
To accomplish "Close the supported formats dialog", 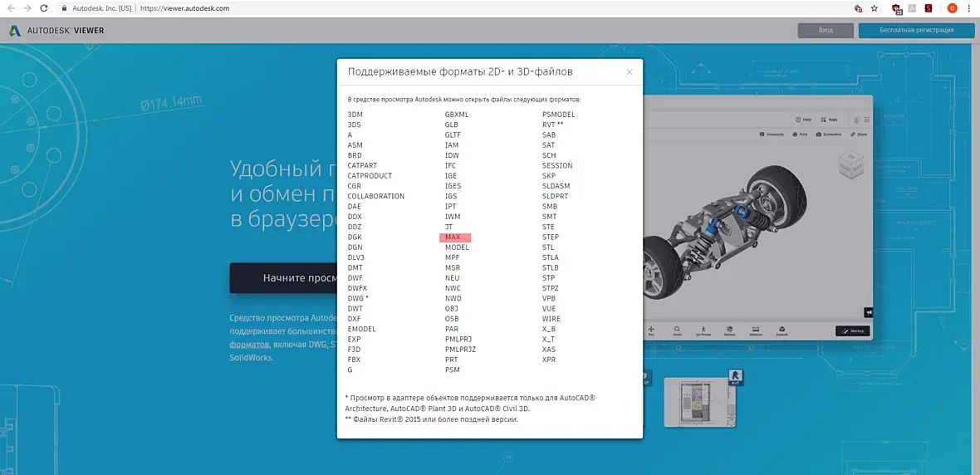I will pyautogui.click(x=630, y=72).
